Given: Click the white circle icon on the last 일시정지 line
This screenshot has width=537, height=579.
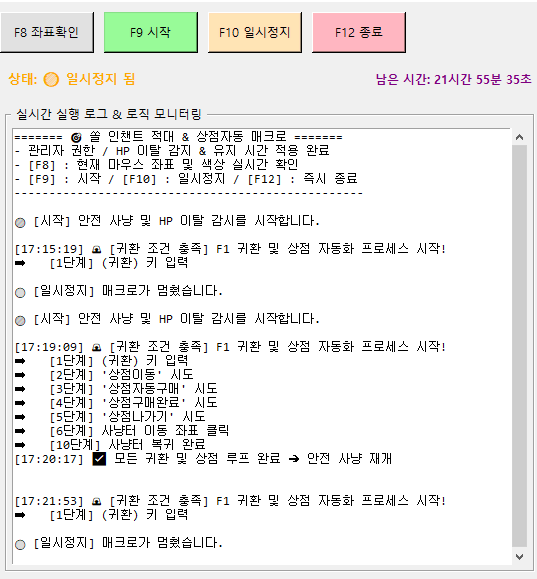Looking at the screenshot, I should [20, 545].
